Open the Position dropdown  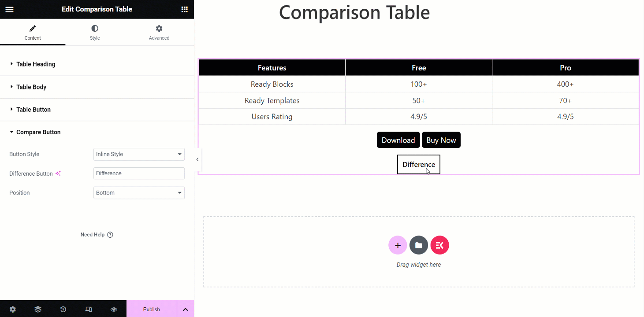pyautogui.click(x=139, y=193)
